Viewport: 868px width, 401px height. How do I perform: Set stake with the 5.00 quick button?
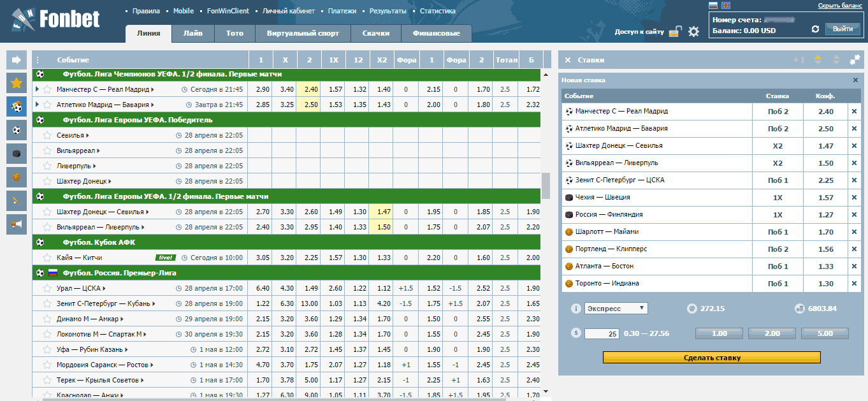825,333
